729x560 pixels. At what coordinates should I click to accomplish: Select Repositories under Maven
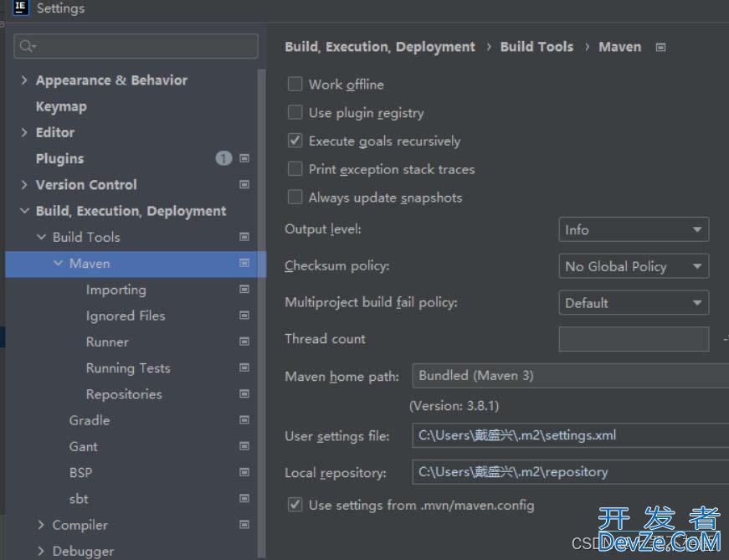tap(124, 394)
